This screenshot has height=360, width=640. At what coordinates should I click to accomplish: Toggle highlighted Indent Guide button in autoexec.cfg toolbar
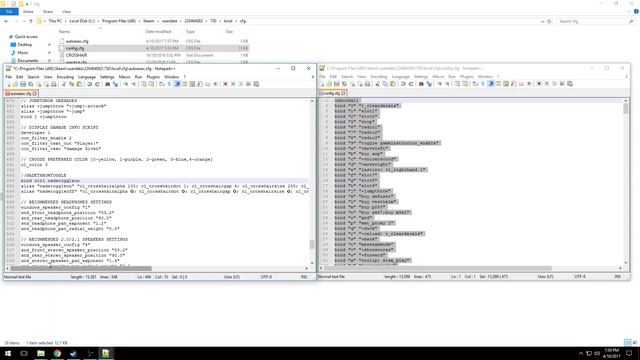(x=177, y=84)
